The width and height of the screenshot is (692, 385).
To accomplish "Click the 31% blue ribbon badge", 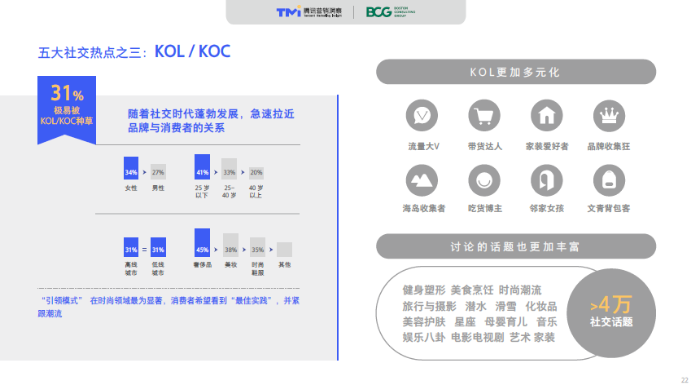I will click(67, 110).
